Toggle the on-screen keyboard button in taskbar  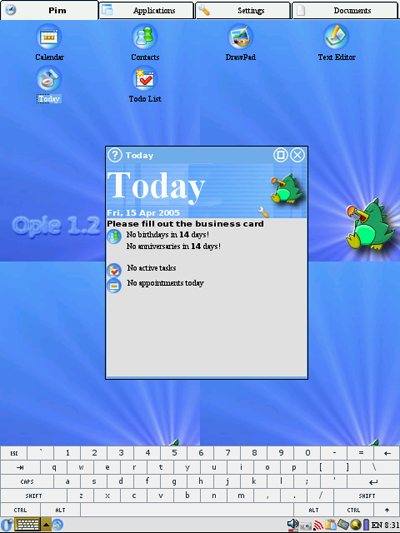28,525
